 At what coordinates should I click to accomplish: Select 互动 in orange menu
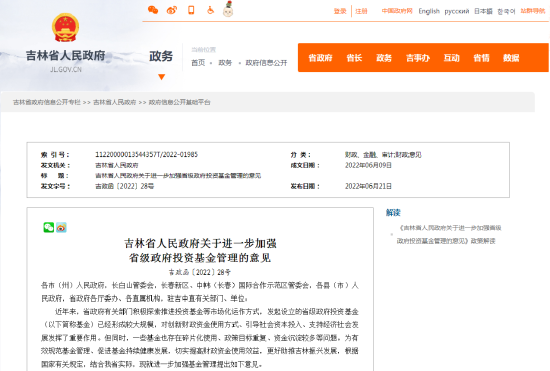click(451, 58)
